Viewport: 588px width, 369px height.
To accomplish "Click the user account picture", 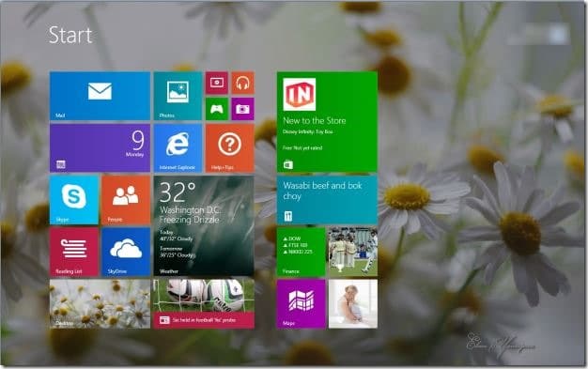I will tap(558, 35).
